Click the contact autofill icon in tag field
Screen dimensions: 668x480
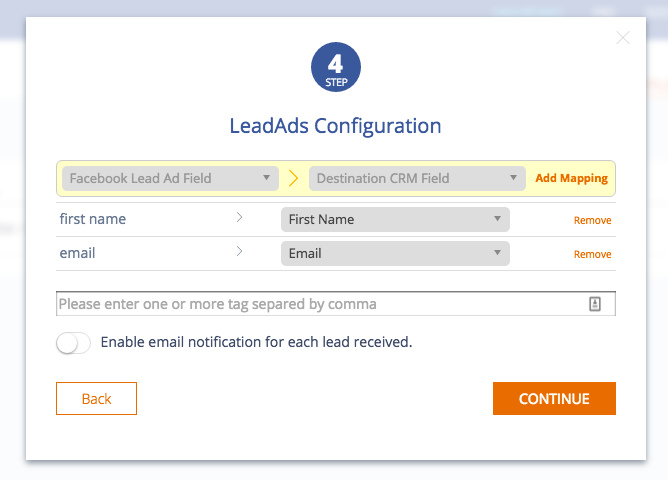tap(595, 304)
